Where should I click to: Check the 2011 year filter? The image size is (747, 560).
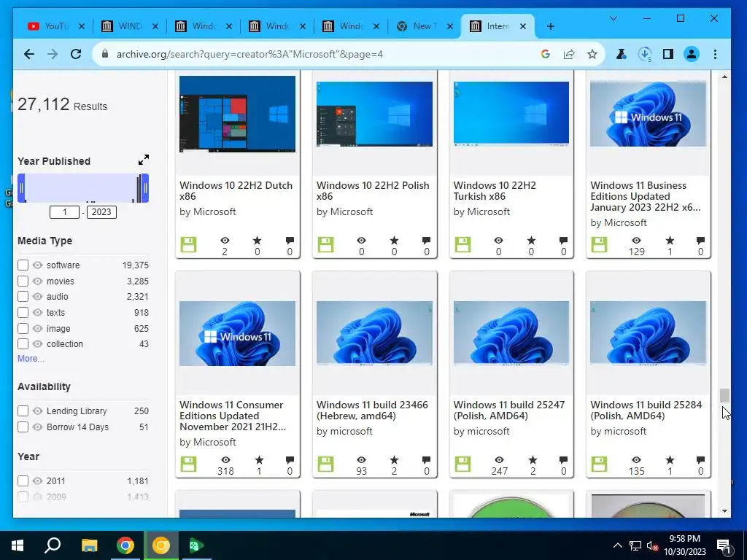pyautogui.click(x=23, y=481)
